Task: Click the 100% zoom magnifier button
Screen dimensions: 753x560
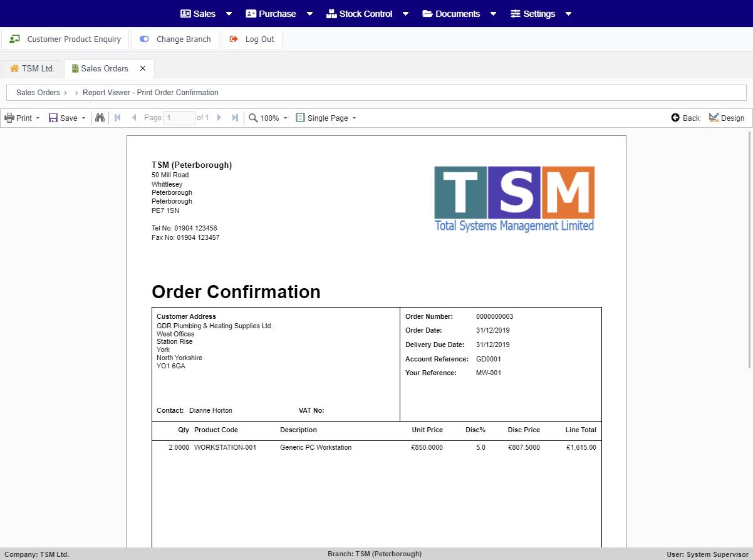Action: 264,118
